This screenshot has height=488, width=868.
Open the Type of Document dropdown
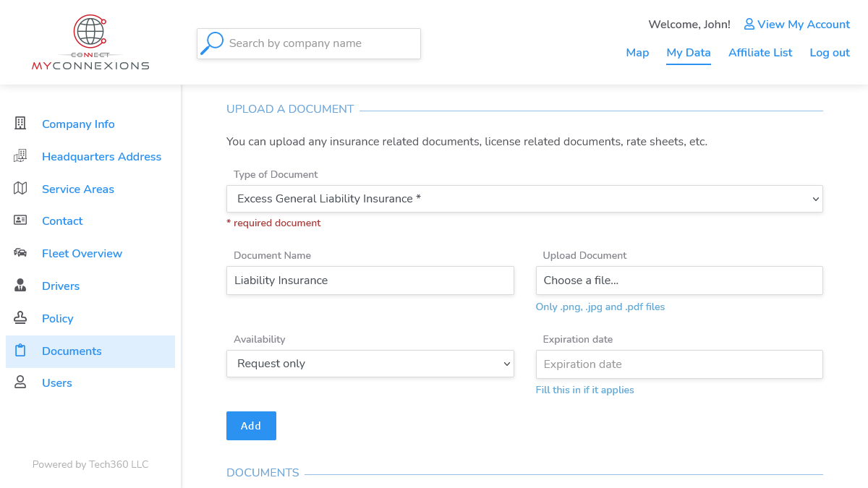(x=524, y=199)
